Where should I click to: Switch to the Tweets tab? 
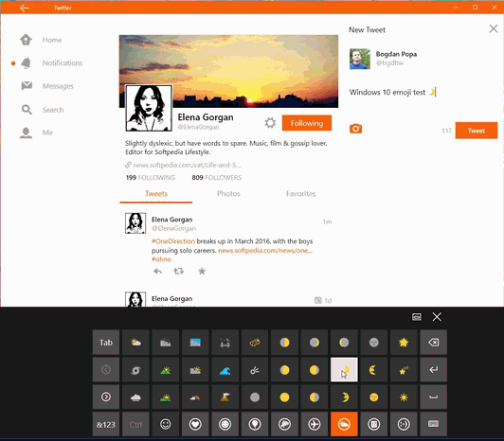point(156,194)
